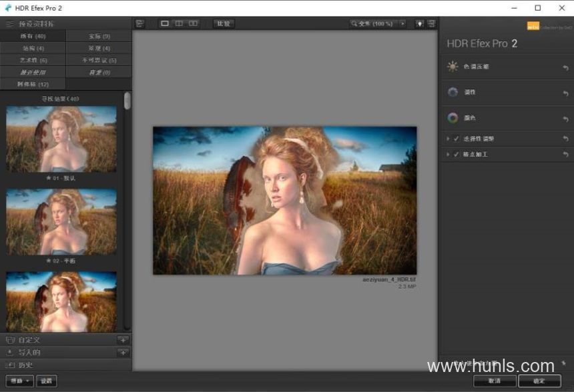Expand the tone compression section heading

477,67
